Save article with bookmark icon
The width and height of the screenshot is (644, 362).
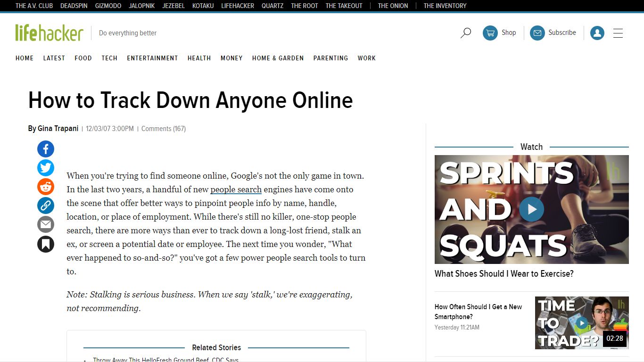(x=46, y=244)
